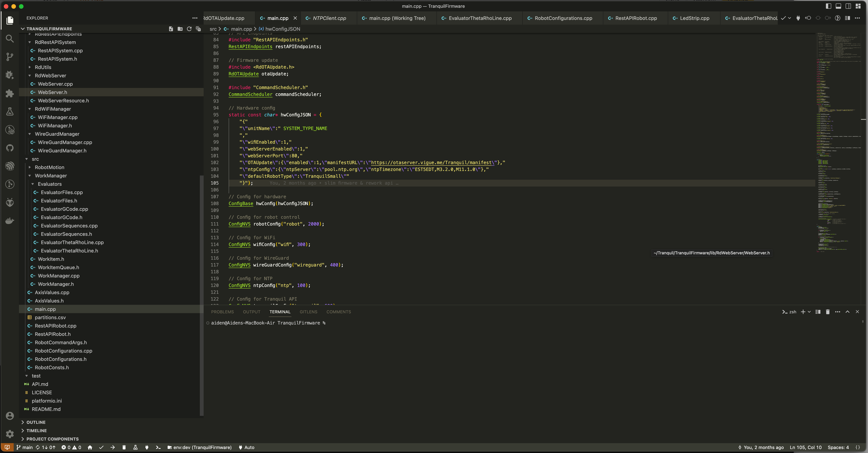Click the manifest URL link on line 102
Viewport: 868px width, 453px height.
431,163
